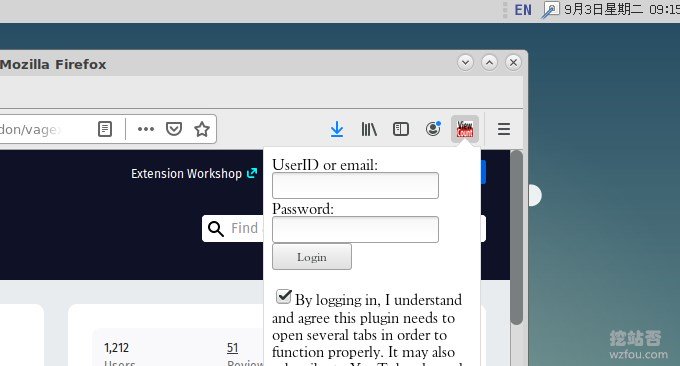This screenshot has width=680, height=366.
Task: Open the page actions three-dot menu
Action: click(x=146, y=129)
